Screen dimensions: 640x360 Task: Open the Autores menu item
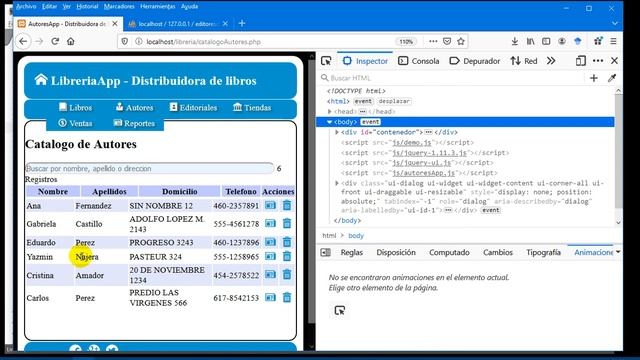134,107
